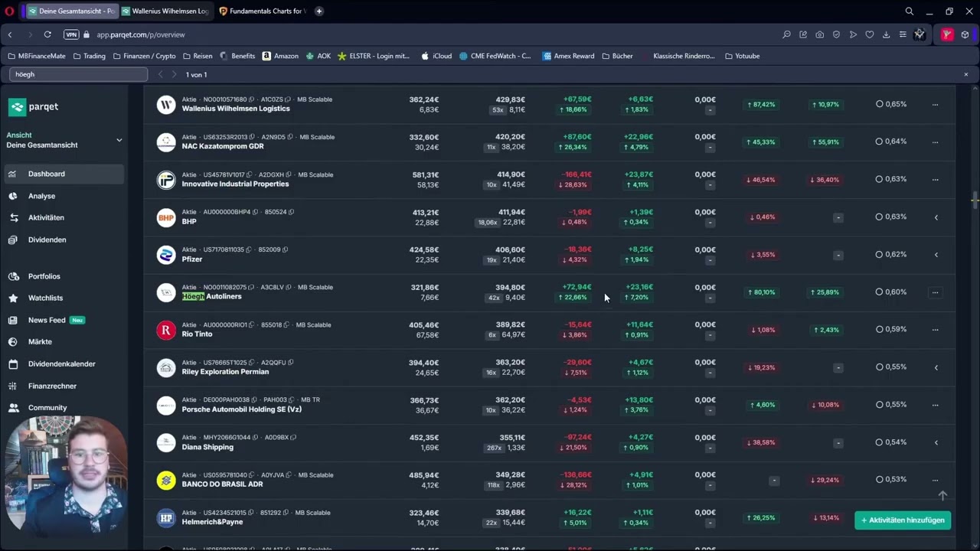Open the Trading bookmarks folder
The height and width of the screenshot is (551, 980).
(89, 56)
